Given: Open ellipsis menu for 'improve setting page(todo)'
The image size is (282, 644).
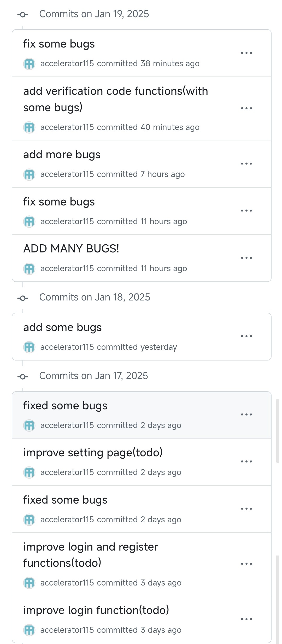Looking at the screenshot, I should pyautogui.click(x=246, y=462).
